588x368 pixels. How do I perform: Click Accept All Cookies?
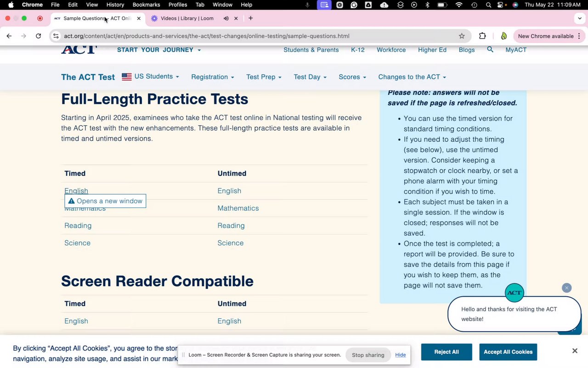(508, 352)
